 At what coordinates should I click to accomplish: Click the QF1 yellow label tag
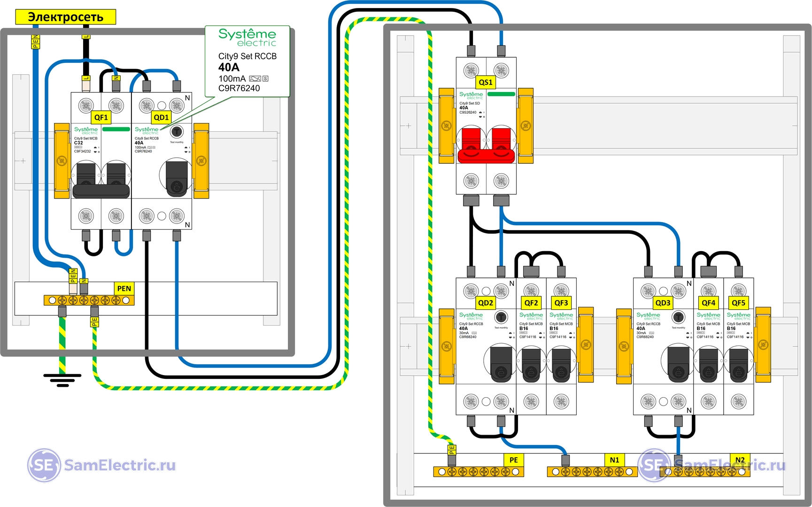pyautogui.click(x=101, y=117)
